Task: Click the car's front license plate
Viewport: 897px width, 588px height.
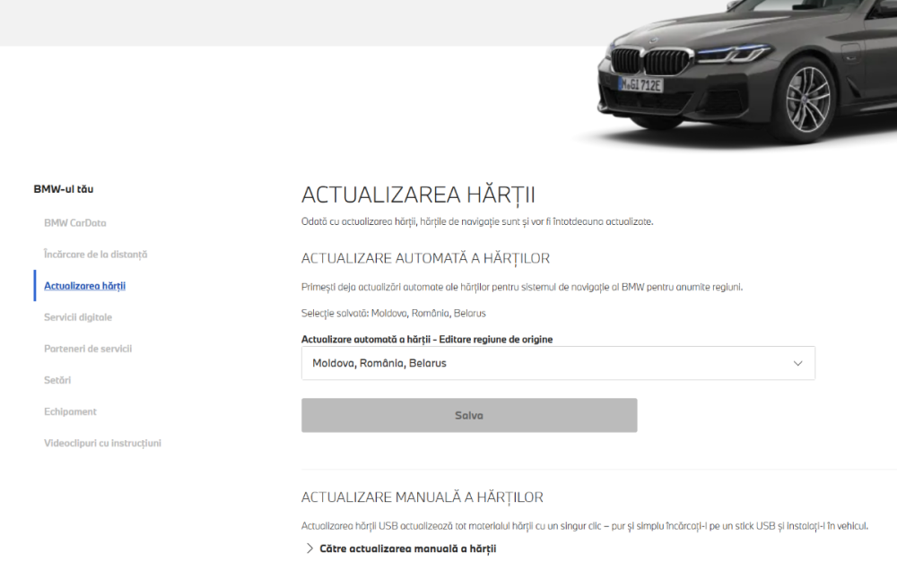Action: (x=640, y=84)
